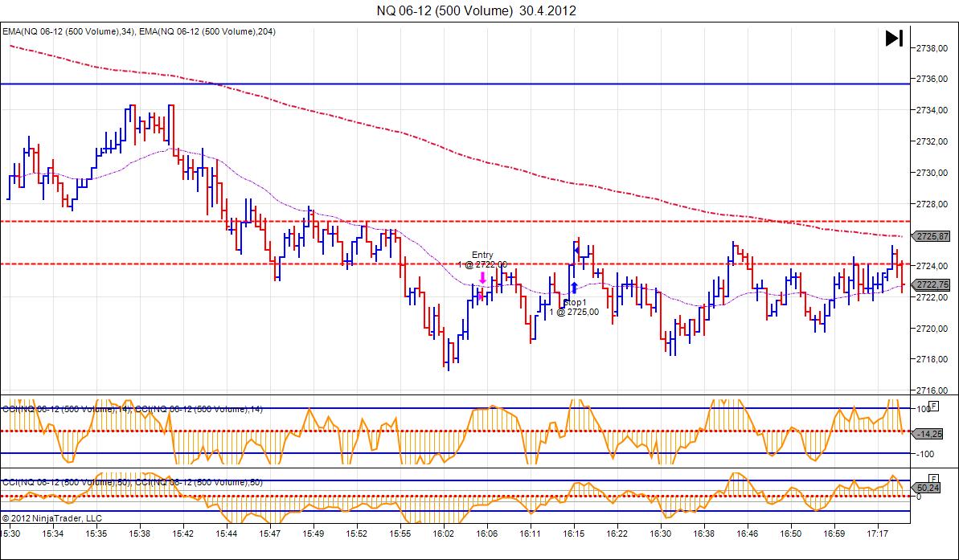Click the F box in lower CCI panel
The height and width of the screenshot is (560, 959).
(932, 478)
